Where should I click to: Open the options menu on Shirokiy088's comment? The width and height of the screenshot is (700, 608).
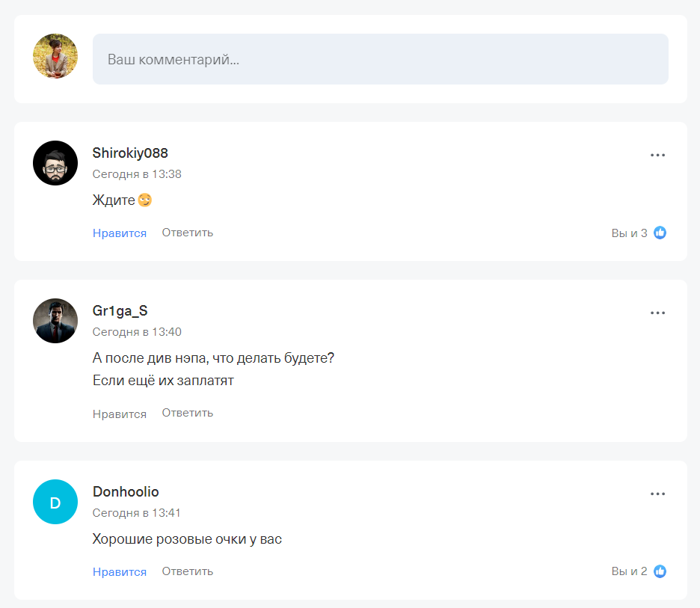(657, 155)
